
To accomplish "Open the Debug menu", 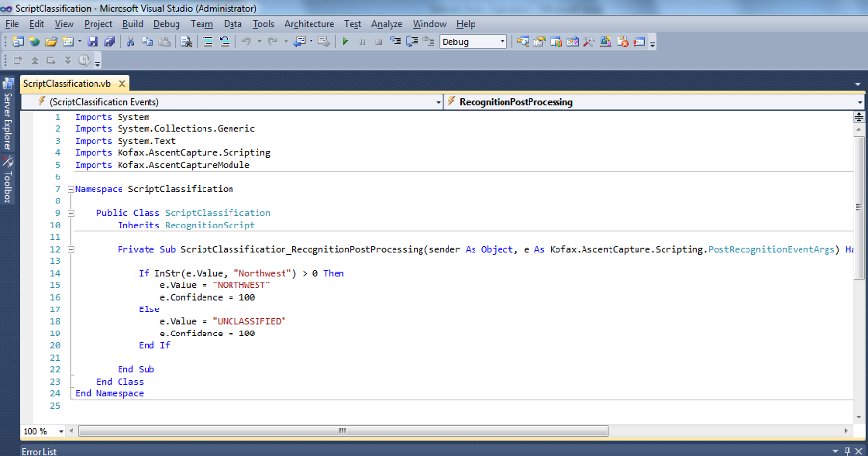I will coord(167,24).
